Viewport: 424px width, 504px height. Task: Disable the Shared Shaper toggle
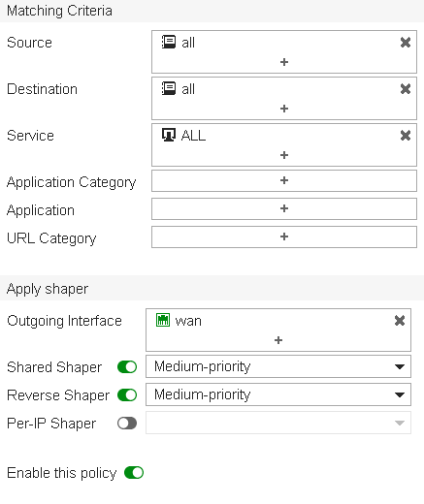click(x=127, y=367)
